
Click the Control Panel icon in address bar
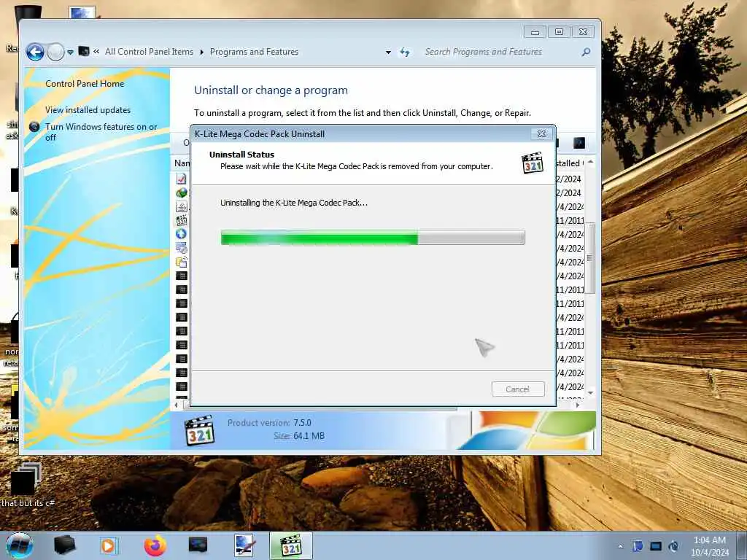coord(84,51)
